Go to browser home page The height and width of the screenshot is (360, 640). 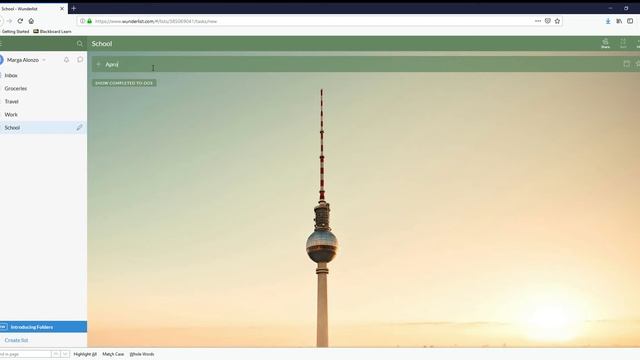click(31, 21)
